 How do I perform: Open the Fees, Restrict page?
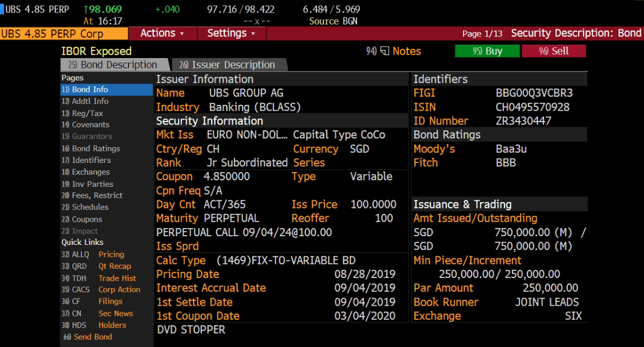point(92,195)
